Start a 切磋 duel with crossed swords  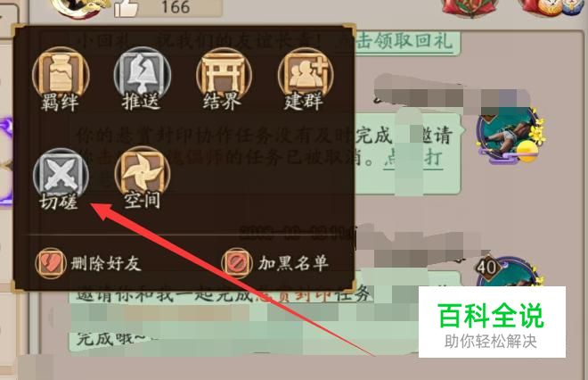(61, 175)
